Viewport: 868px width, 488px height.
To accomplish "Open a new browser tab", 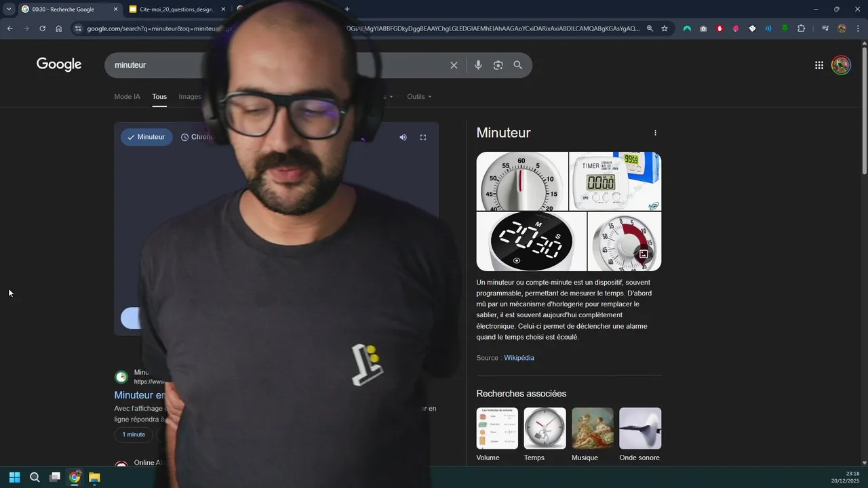I will click(347, 9).
